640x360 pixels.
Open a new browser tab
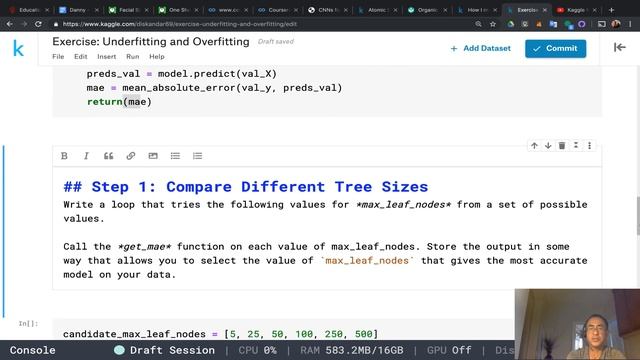coord(611,10)
